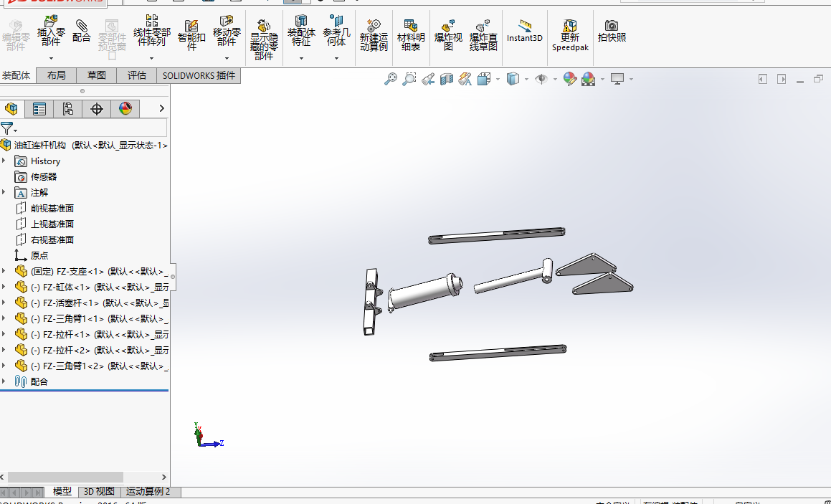Click Zoom to Area icon in view toolbar
831x504 pixels.
tap(409, 79)
